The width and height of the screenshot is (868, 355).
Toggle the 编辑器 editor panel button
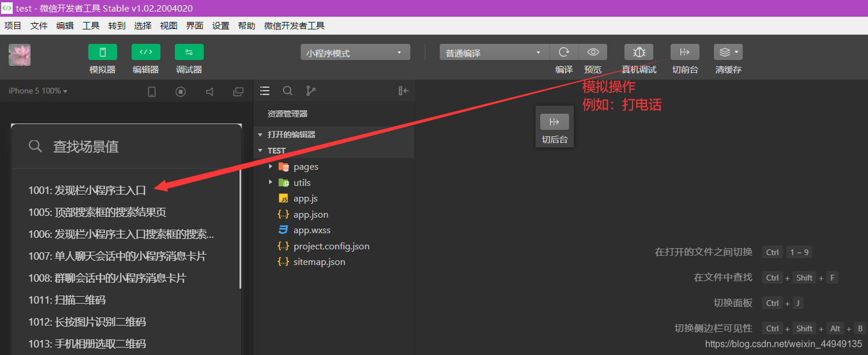coord(146,52)
